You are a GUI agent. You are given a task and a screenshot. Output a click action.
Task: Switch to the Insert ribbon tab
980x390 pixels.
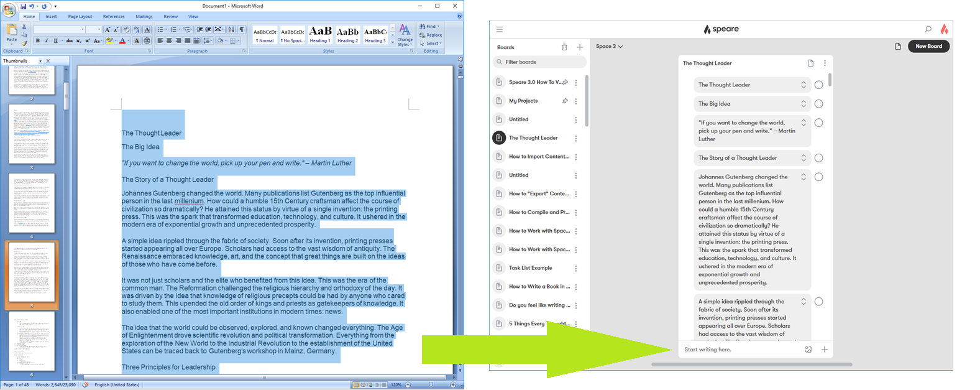(51, 17)
